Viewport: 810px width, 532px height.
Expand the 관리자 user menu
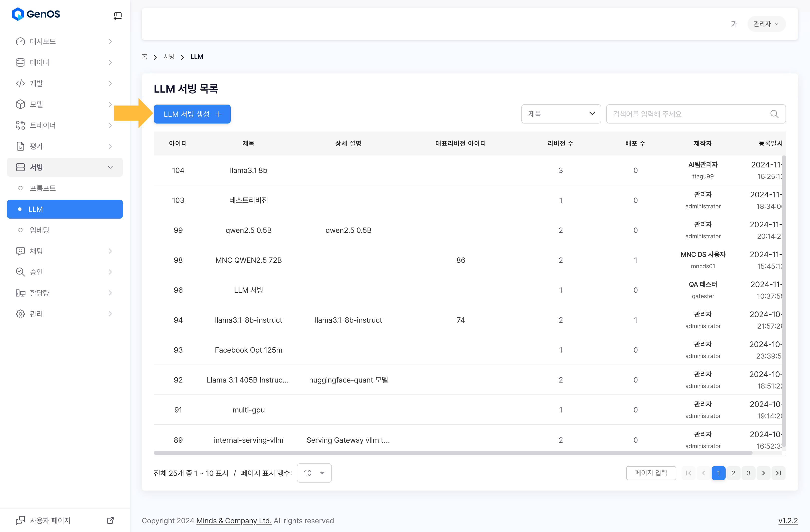tap(766, 24)
